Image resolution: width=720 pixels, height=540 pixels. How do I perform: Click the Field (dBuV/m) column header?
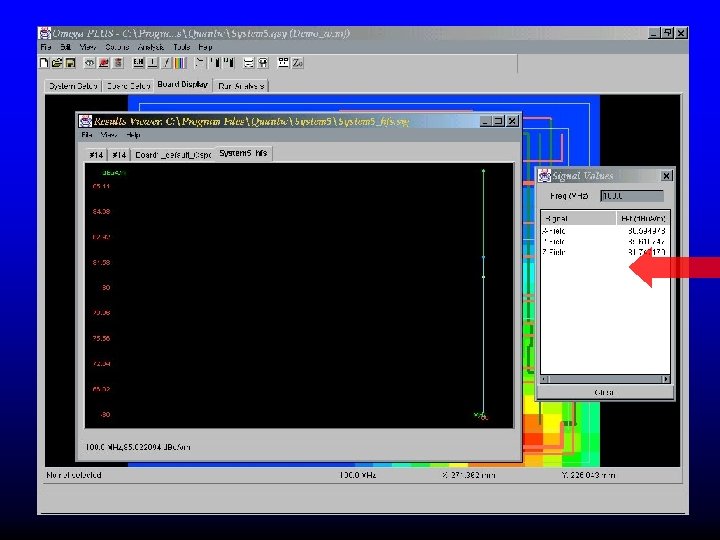[643, 219]
